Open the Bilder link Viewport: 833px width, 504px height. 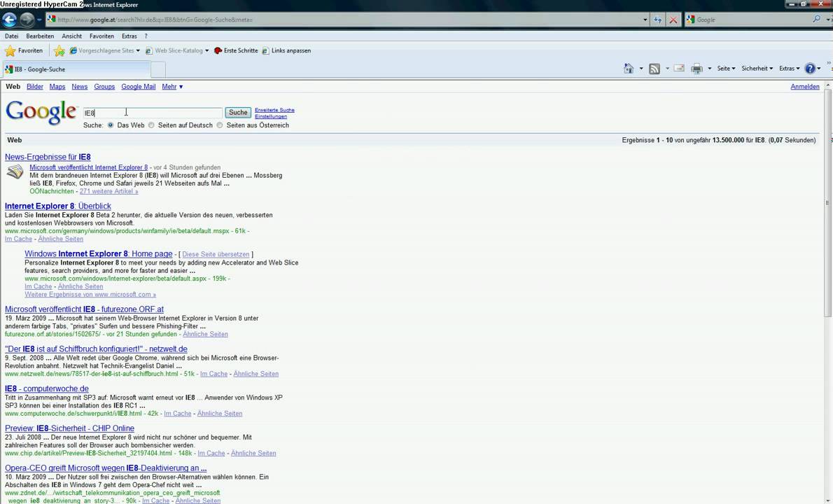pos(34,87)
